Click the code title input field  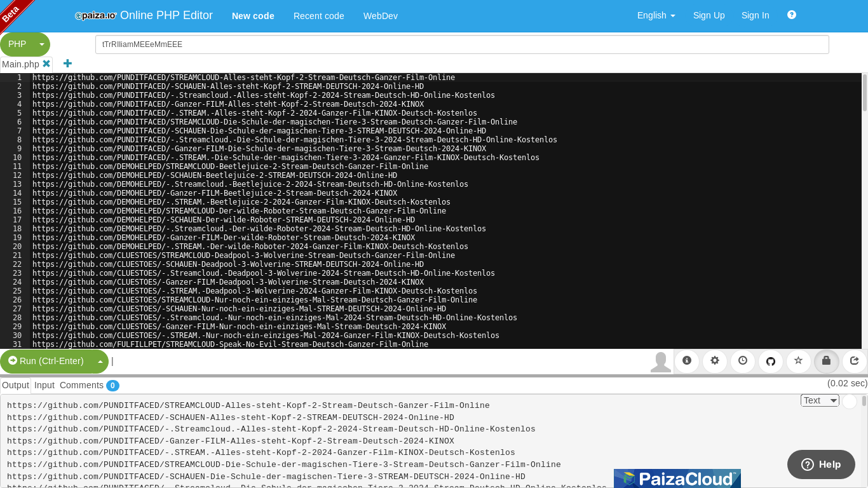462,44
